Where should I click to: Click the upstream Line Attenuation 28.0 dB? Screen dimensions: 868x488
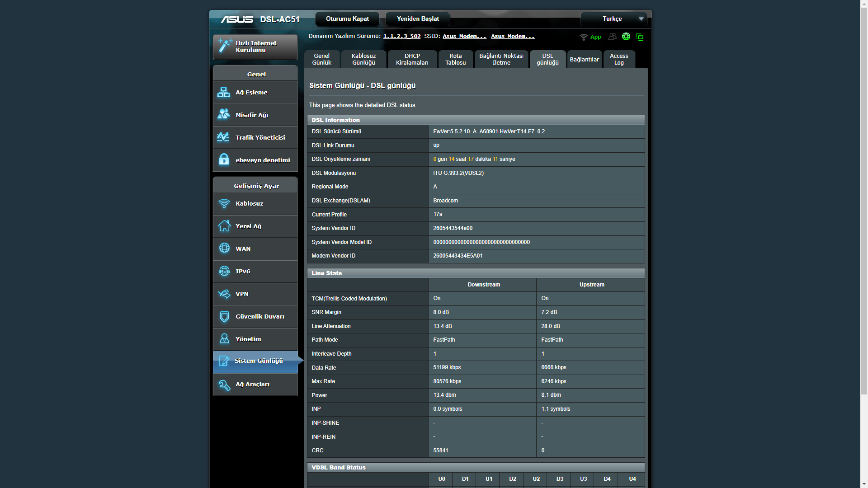pyautogui.click(x=551, y=326)
